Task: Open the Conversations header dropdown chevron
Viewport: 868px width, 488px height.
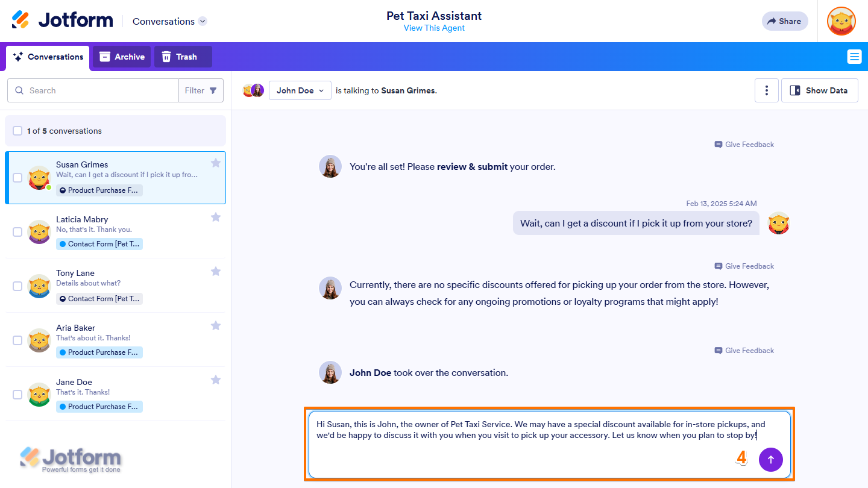Action: click(203, 21)
